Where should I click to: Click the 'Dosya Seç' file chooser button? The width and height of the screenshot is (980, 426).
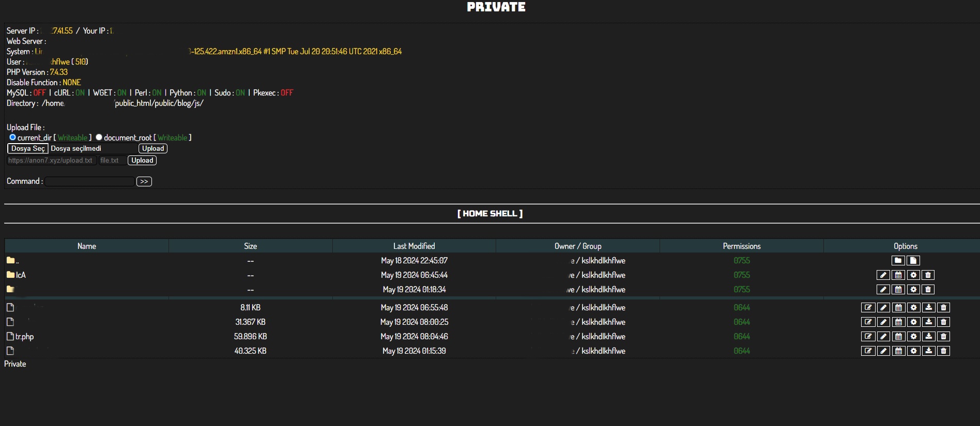pos(28,149)
